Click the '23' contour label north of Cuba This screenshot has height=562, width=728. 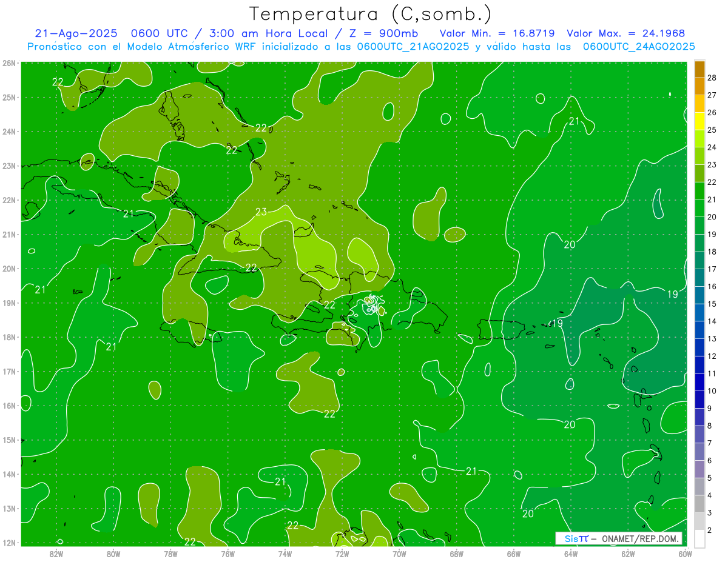[261, 212]
